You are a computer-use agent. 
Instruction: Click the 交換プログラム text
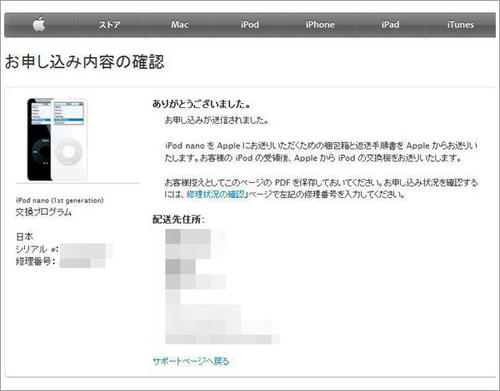44,212
